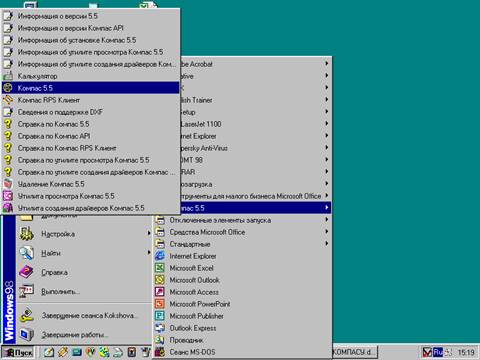480x360 pixels.
Task: Expand Средства Microsoft Office submenu
Action: click(242, 232)
